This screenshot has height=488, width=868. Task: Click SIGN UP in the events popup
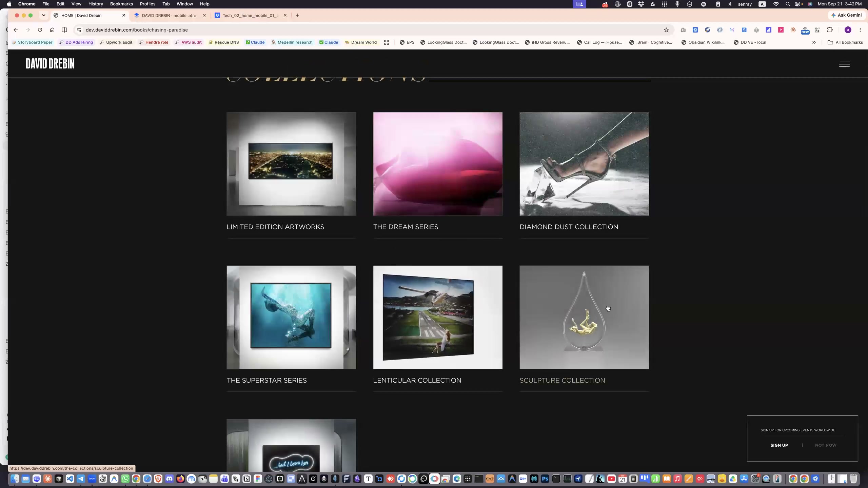click(779, 445)
